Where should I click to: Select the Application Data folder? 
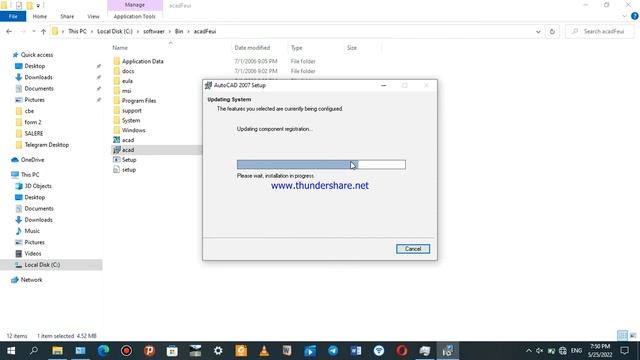click(142, 61)
